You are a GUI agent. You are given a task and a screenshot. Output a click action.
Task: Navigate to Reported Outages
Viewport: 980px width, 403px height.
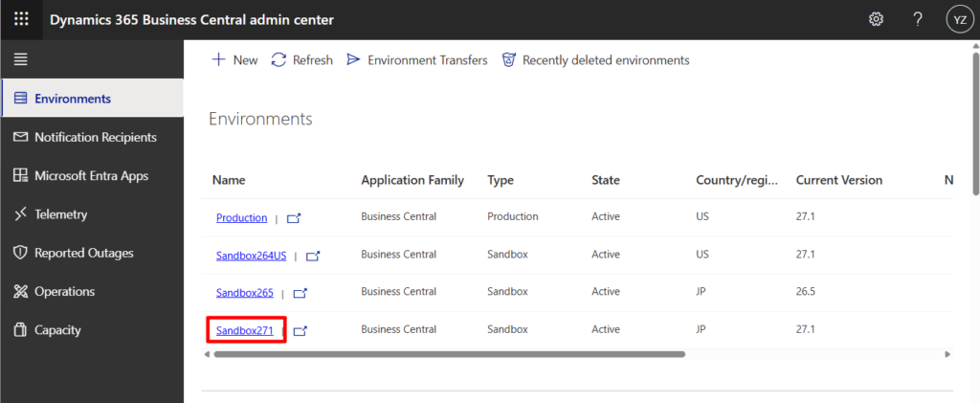[x=83, y=253]
